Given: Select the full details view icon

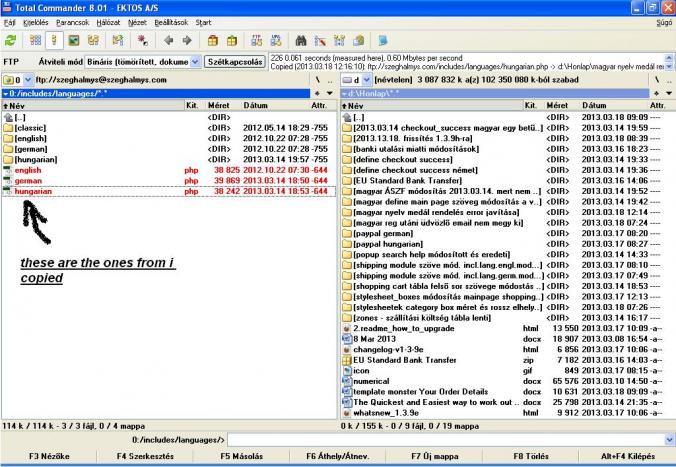Looking at the screenshot, I should 54,41.
